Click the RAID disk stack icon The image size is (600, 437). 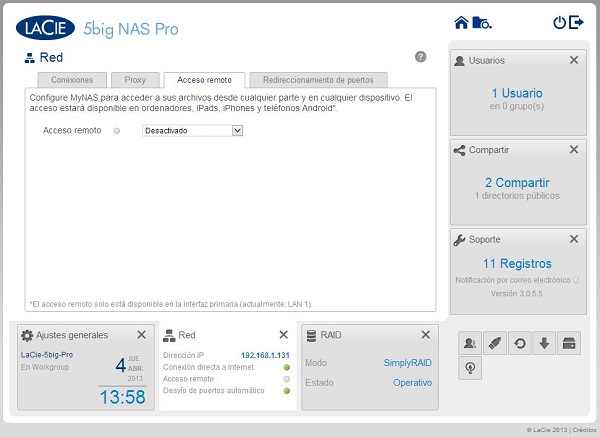[x=311, y=336]
